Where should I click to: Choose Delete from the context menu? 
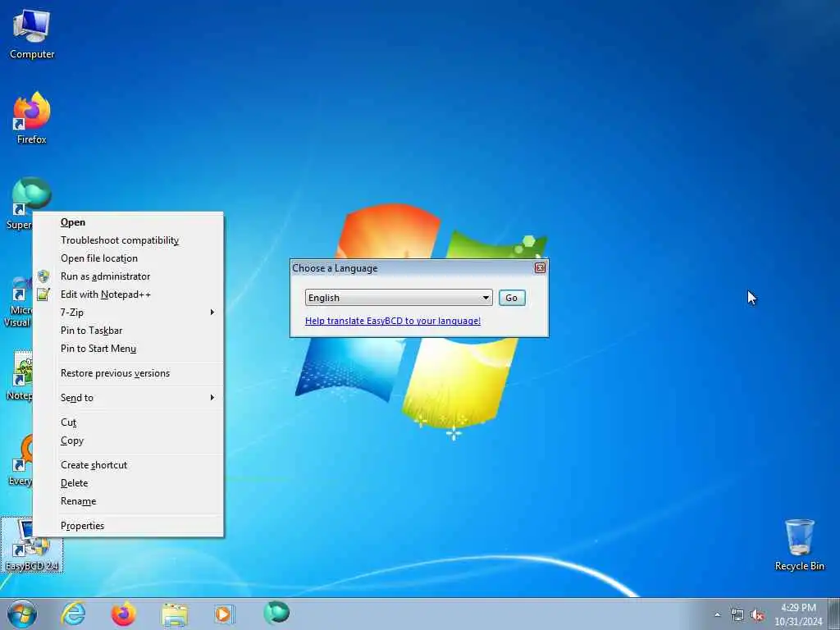tap(128, 482)
